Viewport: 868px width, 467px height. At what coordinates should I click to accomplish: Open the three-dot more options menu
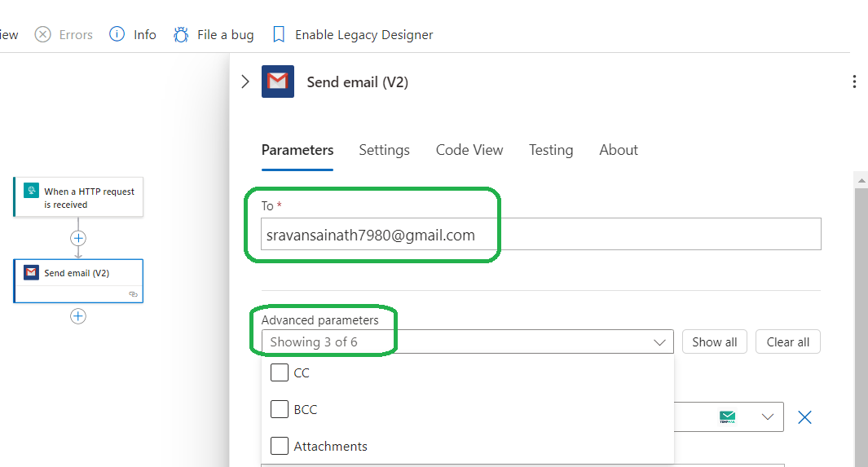coord(854,82)
